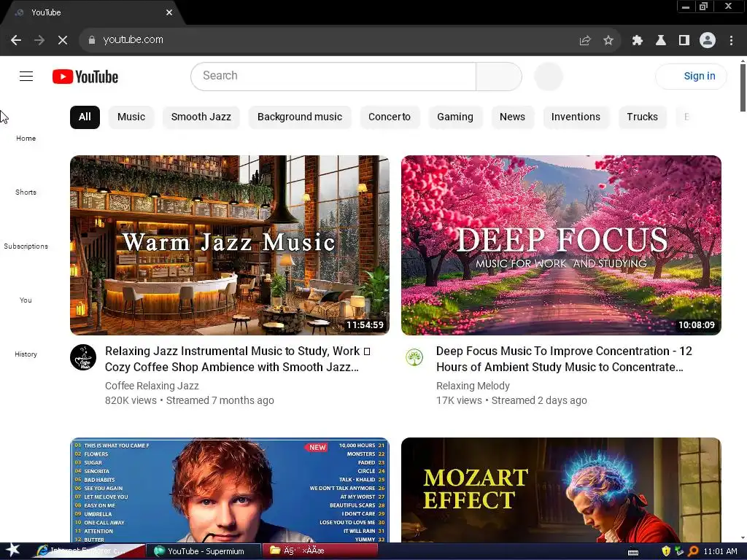Open Coffee Relaxing Jazz channel link
Viewport: 747px width, 560px height.
tap(152, 386)
